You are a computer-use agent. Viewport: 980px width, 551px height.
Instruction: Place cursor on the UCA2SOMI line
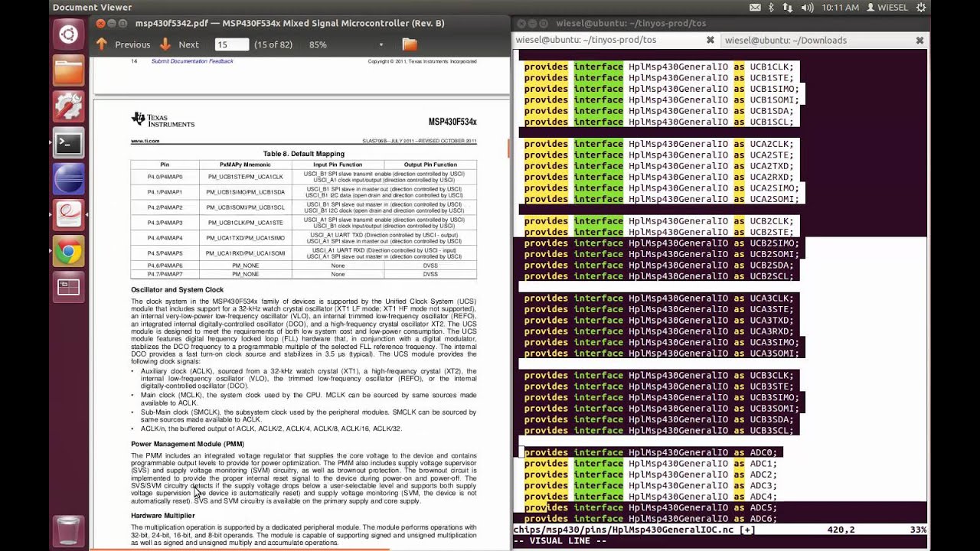(x=661, y=199)
